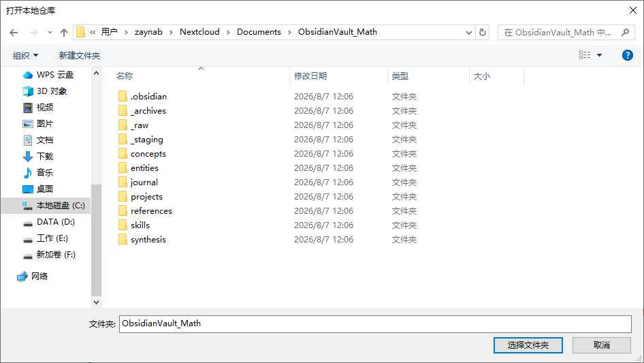Select the synthesis folder icon
This screenshot has width=644, height=363.
(123, 239)
